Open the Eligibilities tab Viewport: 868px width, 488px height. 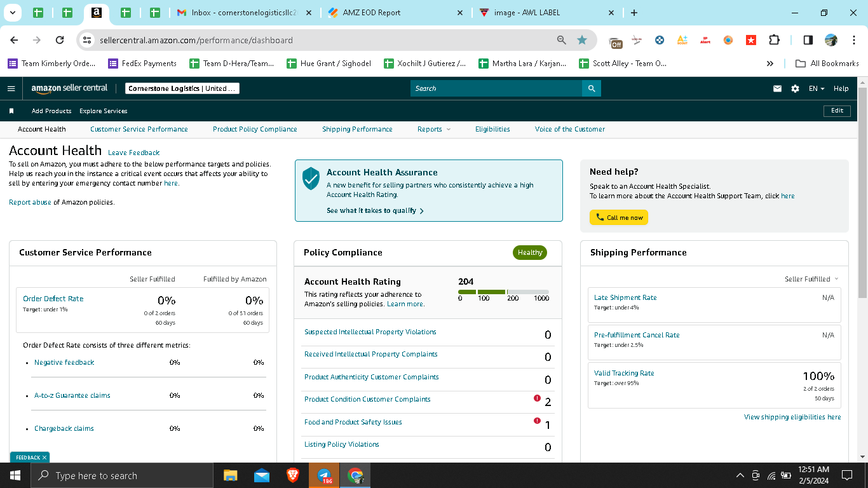coord(492,129)
